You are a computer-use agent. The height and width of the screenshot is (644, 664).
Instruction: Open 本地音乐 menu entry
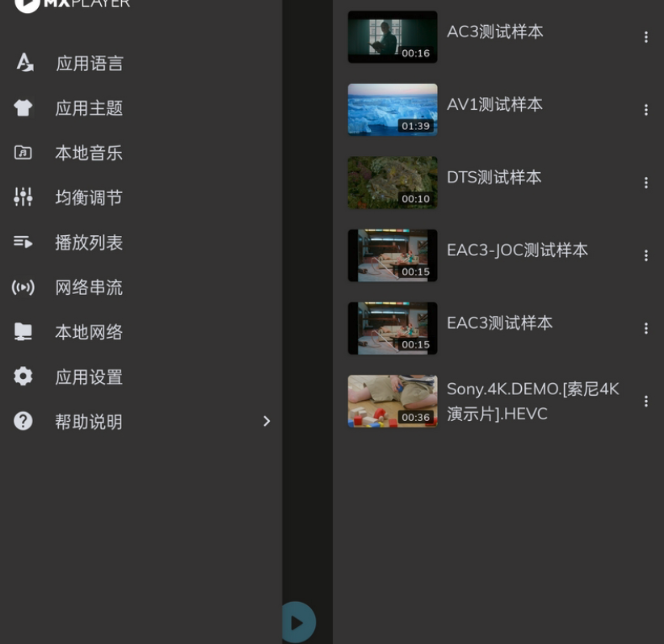tap(141, 153)
